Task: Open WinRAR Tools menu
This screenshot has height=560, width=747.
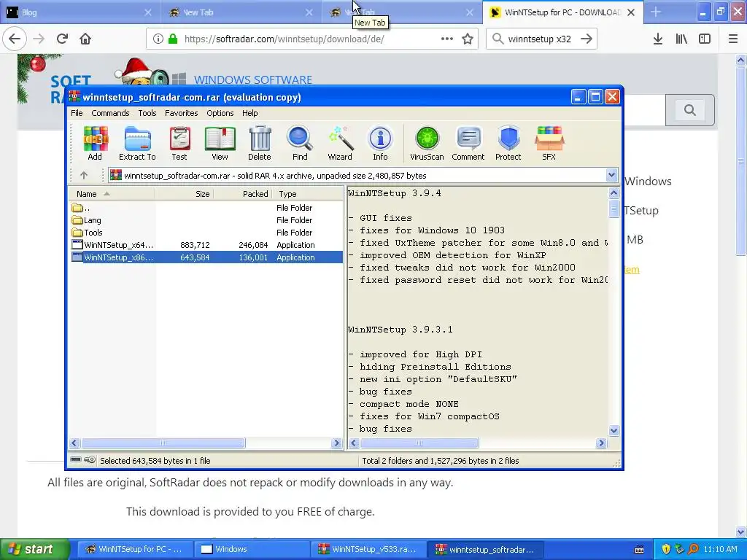Action: click(x=147, y=113)
